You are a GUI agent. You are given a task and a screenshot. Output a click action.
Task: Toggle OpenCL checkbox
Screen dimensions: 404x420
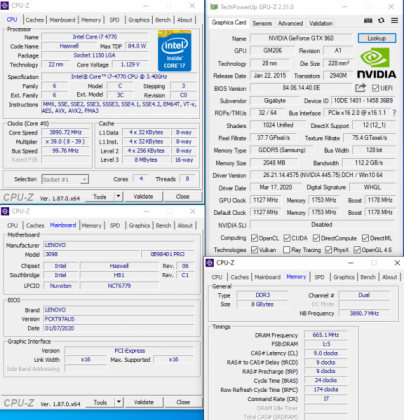254,238
